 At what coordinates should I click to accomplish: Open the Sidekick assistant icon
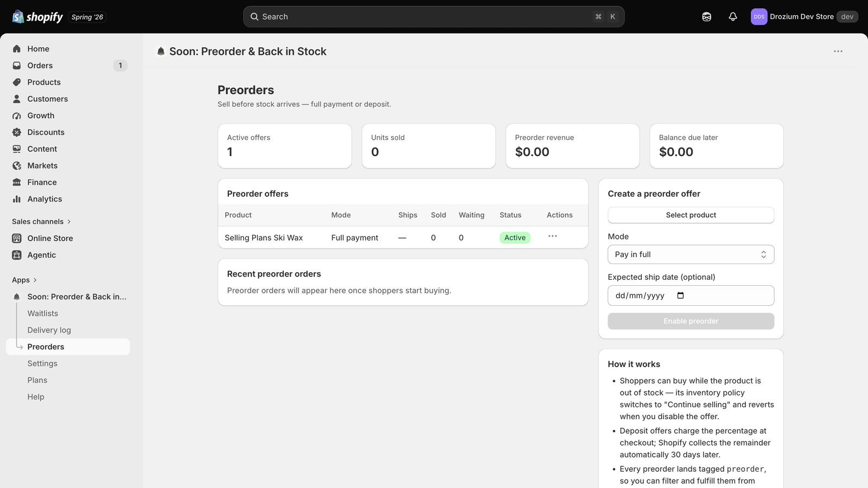point(706,17)
